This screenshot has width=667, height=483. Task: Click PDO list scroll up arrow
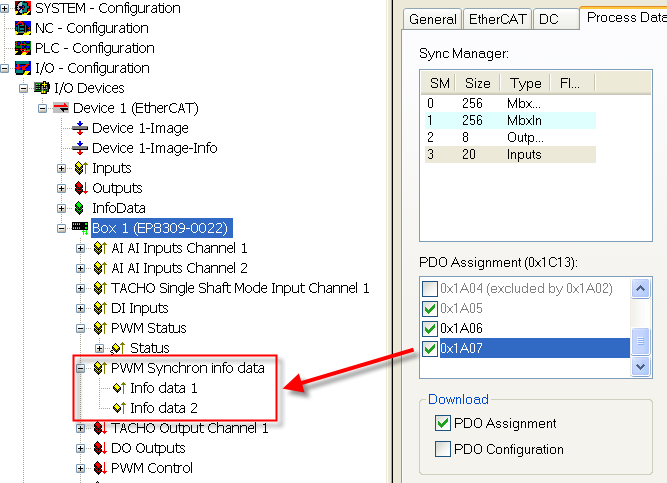coord(640,289)
